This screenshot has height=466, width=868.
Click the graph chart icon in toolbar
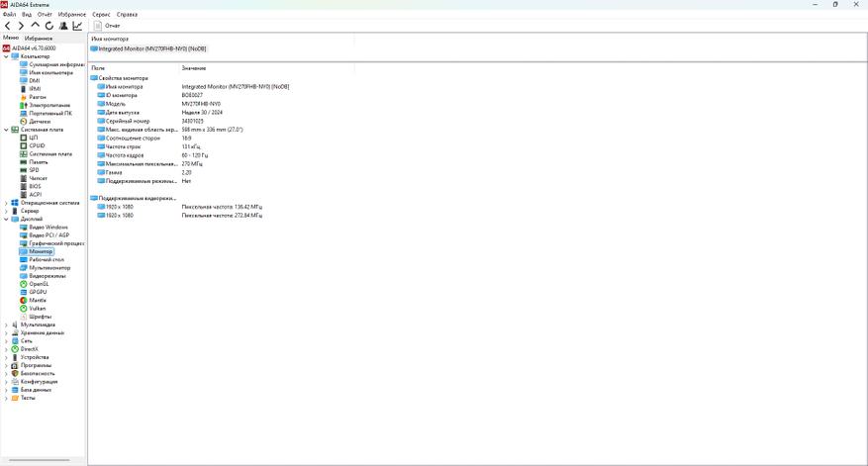(77, 26)
